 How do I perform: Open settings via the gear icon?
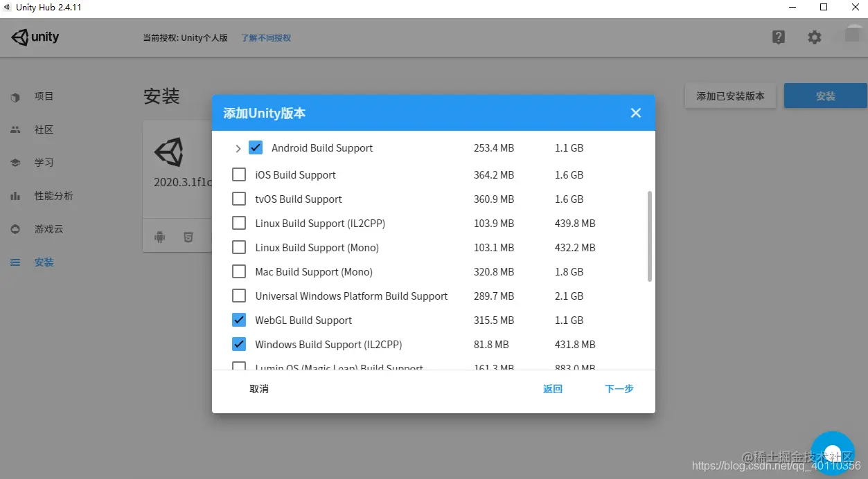click(x=815, y=37)
